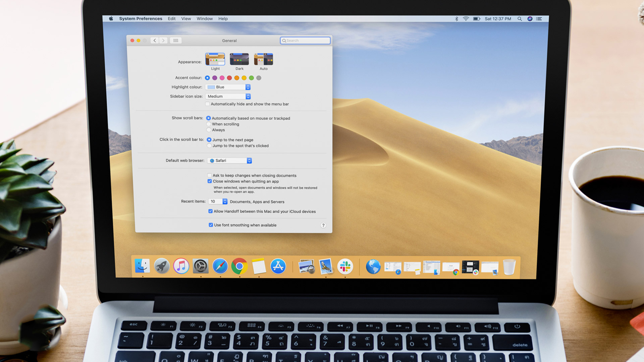Expand the Highlight colour dropdown
Screen dimensions: 644x362
[228, 87]
